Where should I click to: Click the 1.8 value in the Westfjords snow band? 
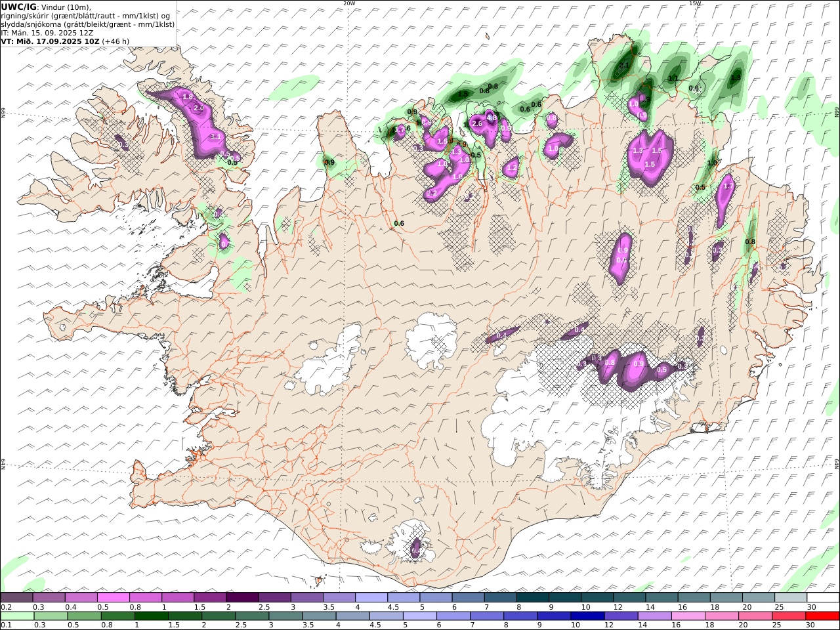(188, 97)
